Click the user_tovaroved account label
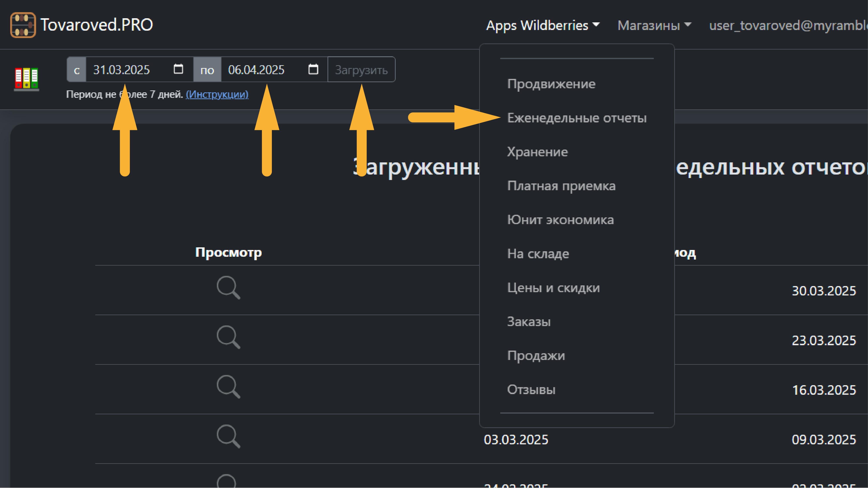 point(785,25)
